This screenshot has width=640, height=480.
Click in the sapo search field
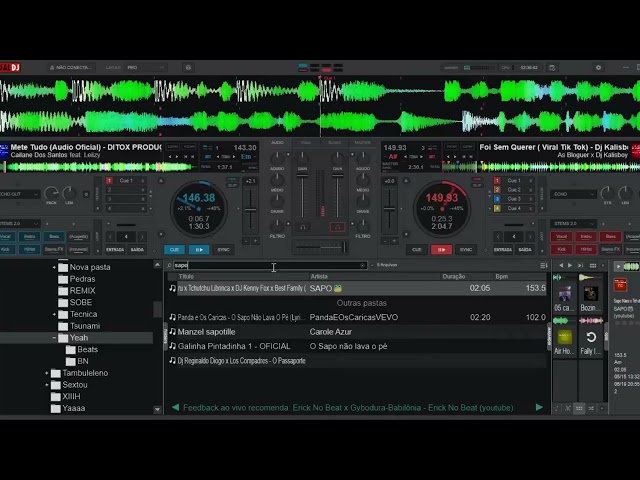[269, 265]
